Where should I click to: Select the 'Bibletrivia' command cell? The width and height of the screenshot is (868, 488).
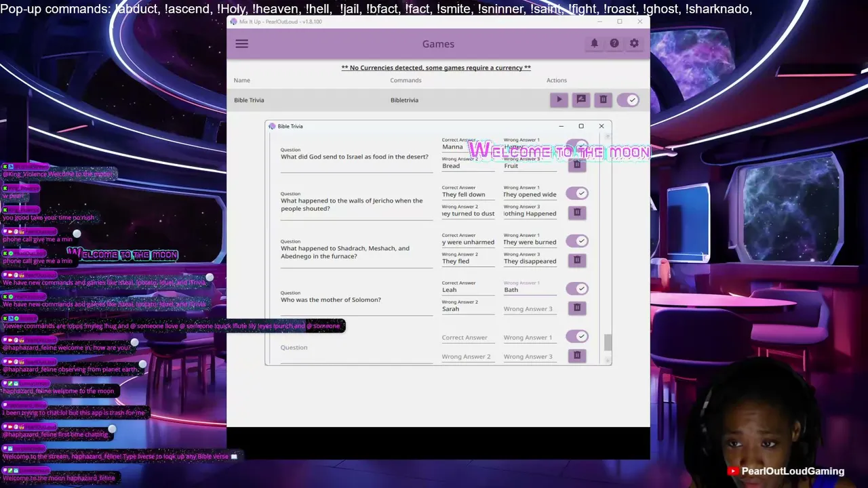(404, 100)
